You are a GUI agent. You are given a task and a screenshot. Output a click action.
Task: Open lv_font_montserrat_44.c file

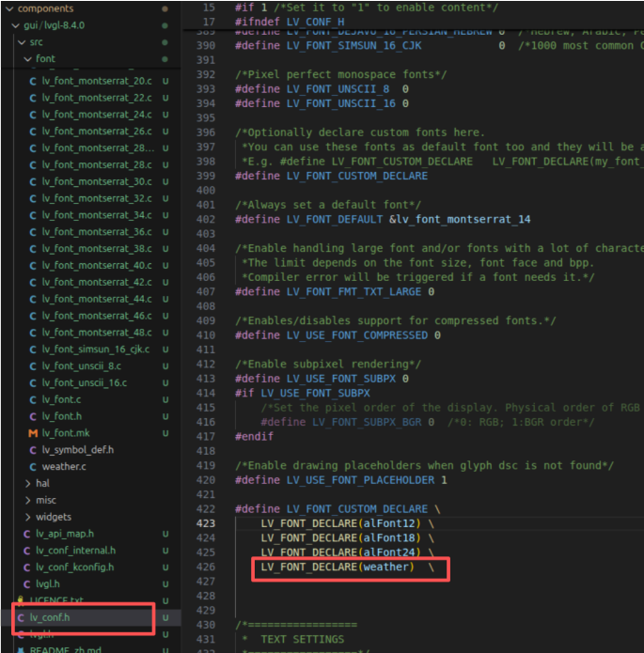click(97, 299)
